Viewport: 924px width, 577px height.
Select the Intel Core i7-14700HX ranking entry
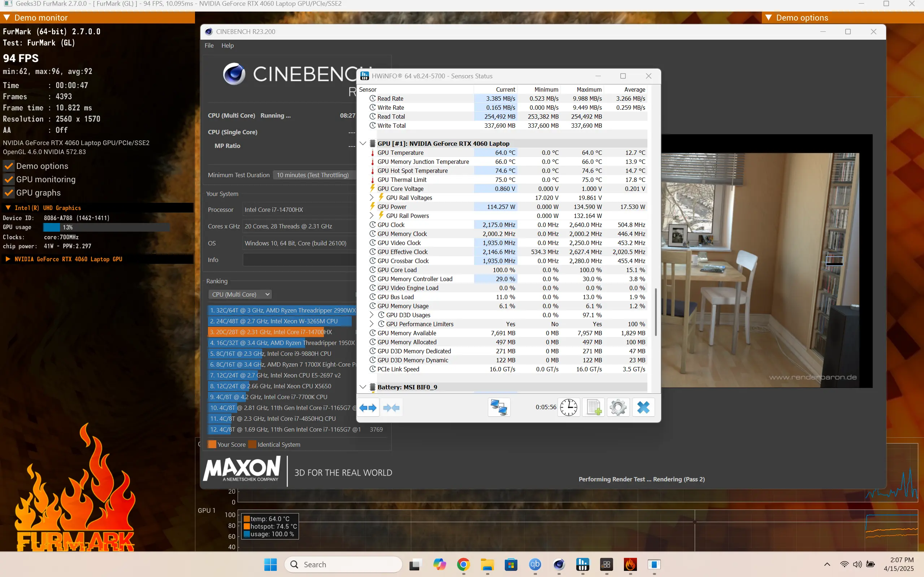(282, 332)
